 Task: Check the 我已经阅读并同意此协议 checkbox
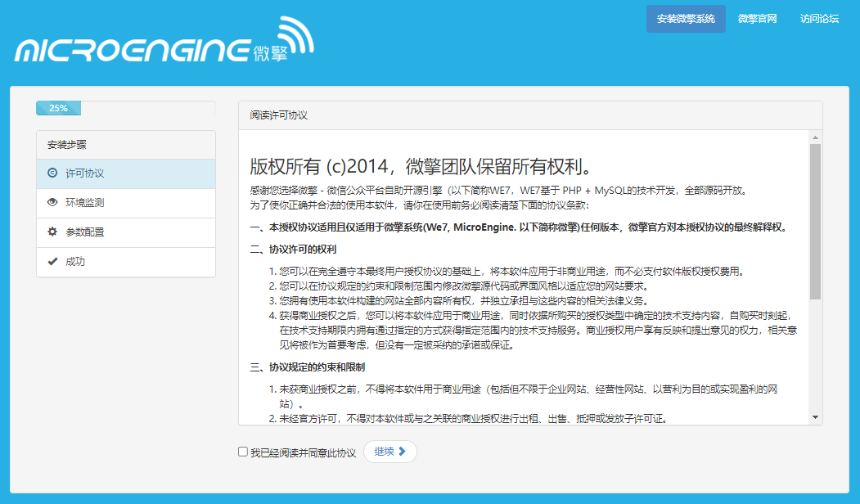point(241,451)
